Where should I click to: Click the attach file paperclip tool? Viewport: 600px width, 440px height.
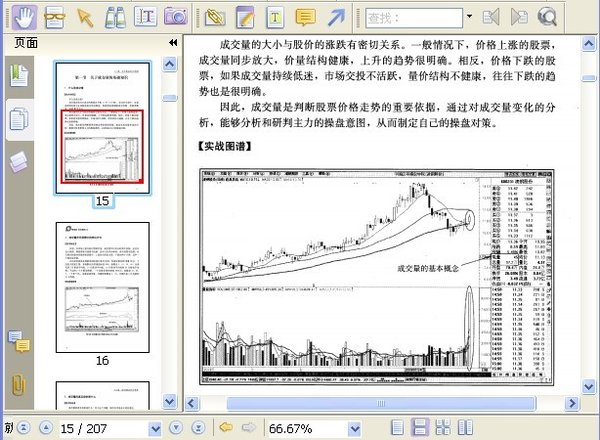coord(215,18)
